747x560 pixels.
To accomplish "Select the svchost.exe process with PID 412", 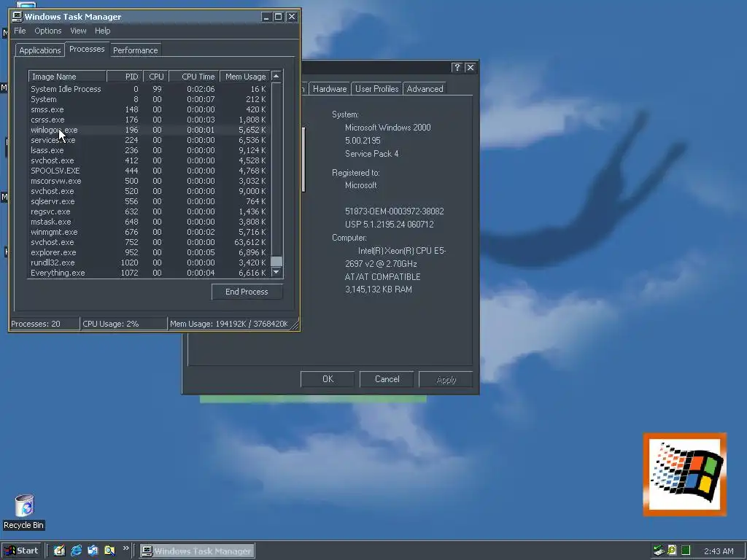I will point(149,160).
